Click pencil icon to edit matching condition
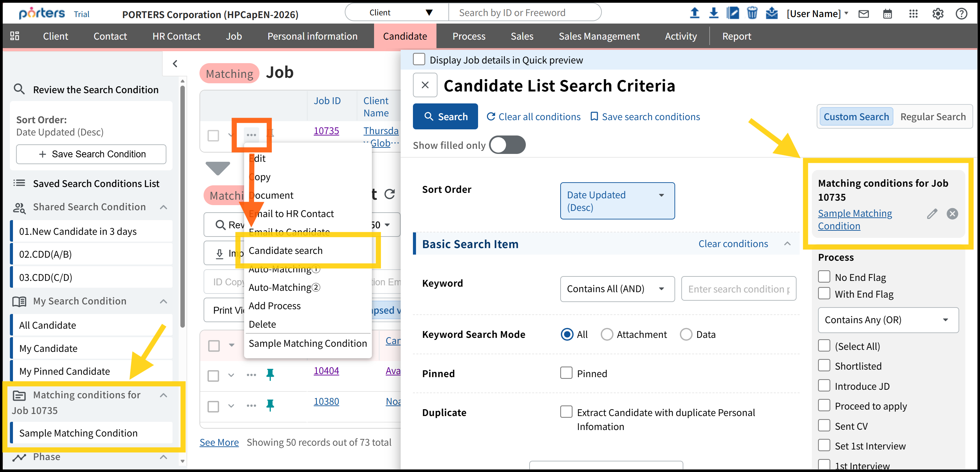The height and width of the screenshot is (472, 980). [x=932, y=214]
